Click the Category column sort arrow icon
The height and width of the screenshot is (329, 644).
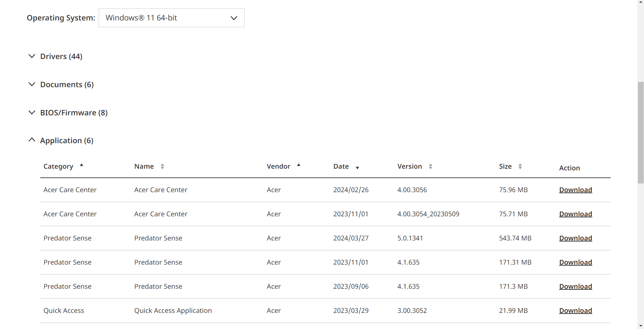pos(82,165)
